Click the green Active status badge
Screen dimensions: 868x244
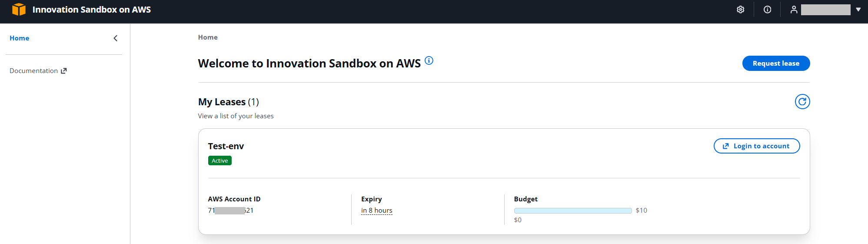(220, 161)
